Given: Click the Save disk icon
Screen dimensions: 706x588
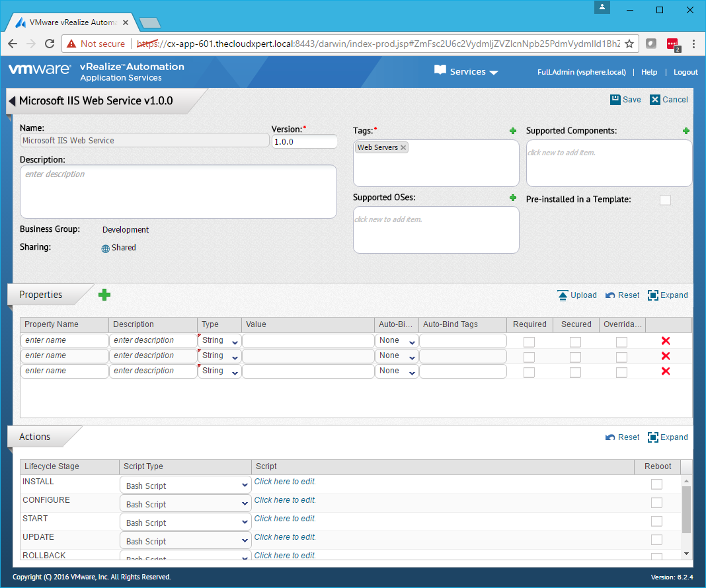Looking at the screenshot, I should pos(615,99).
